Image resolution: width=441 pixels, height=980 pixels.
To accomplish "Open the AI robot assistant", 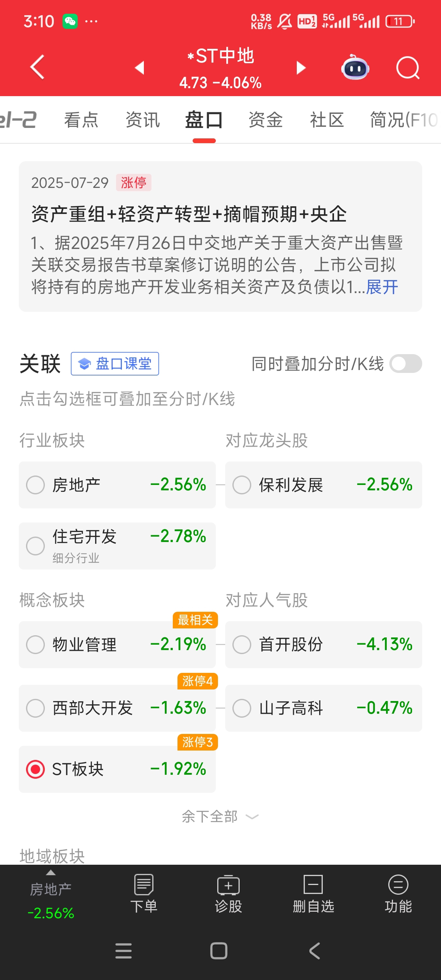I will tap(355, 68).
